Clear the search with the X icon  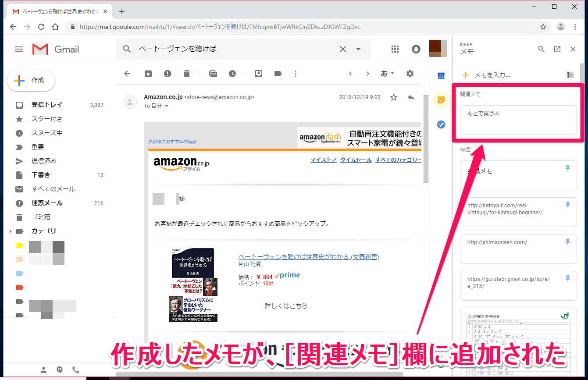(343, 49)
